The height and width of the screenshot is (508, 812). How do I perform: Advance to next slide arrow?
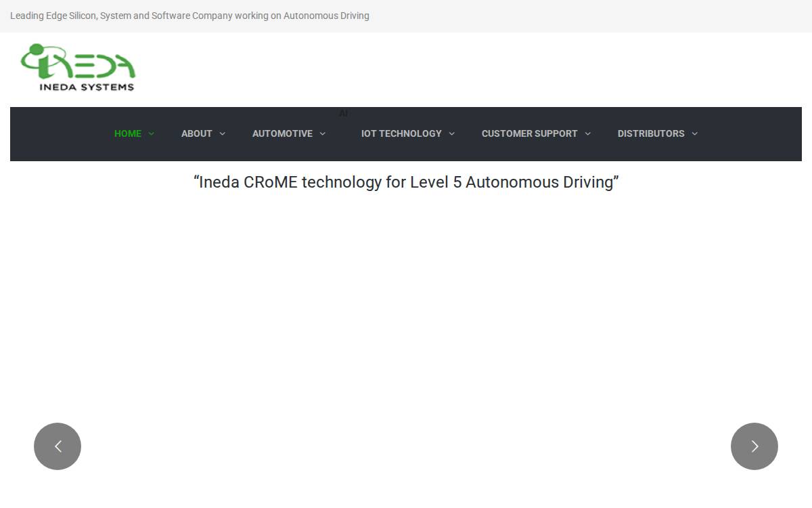(x=754, y=446)
